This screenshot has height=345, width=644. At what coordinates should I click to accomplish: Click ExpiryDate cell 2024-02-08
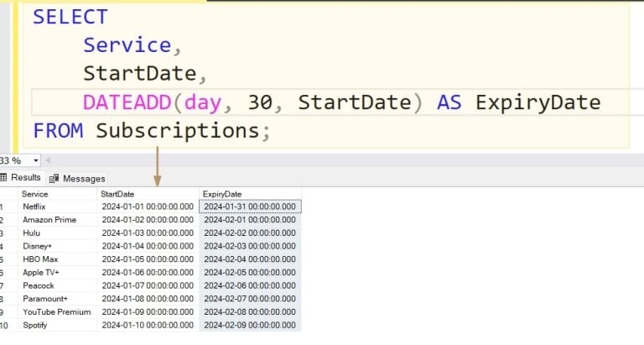pyautogui.click(x=250, y=311)
